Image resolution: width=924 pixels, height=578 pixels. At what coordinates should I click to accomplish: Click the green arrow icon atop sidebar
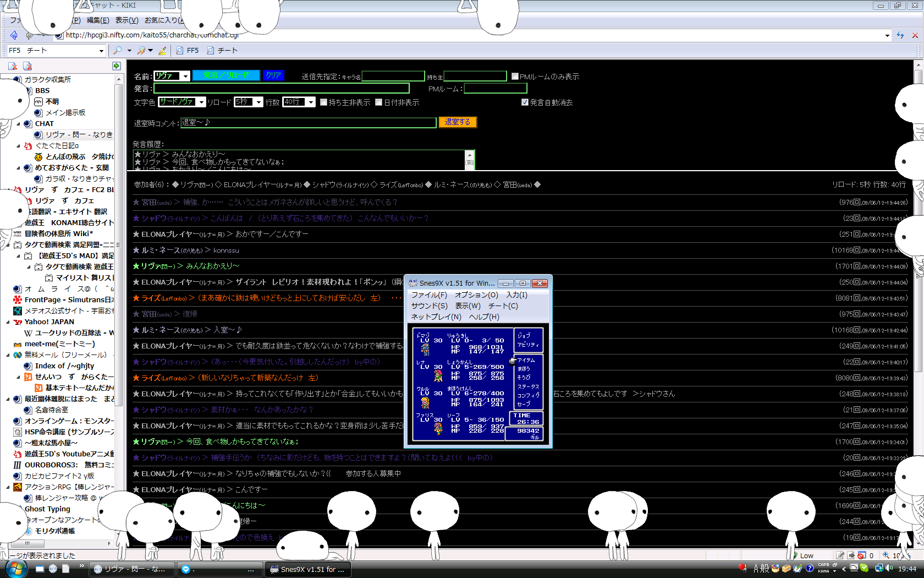(116, 66)
